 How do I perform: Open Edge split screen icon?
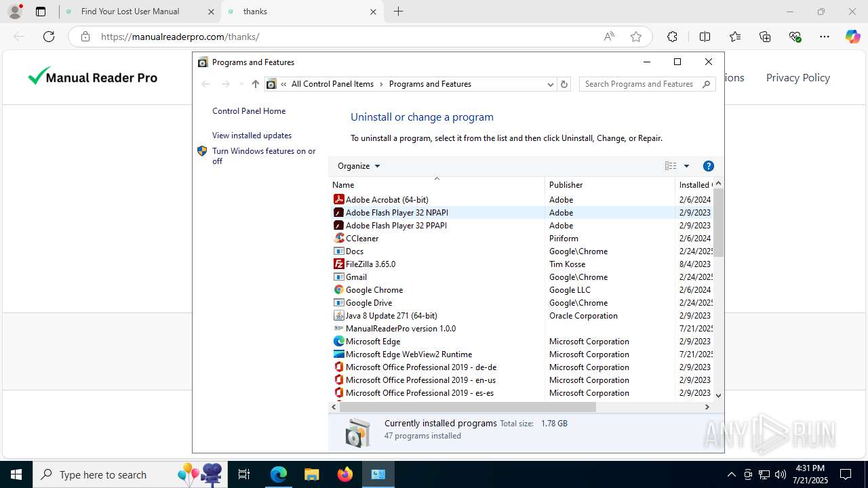[x=705, y=37]
